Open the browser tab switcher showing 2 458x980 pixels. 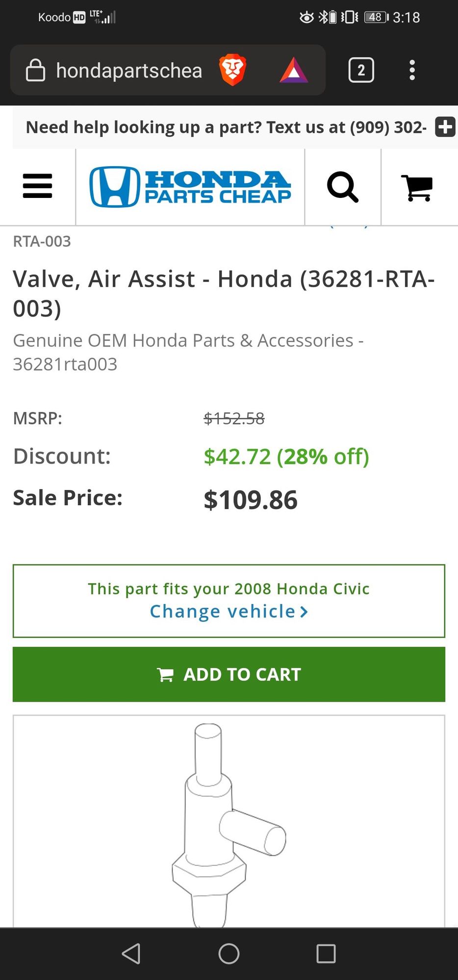(x=361, y=70)
